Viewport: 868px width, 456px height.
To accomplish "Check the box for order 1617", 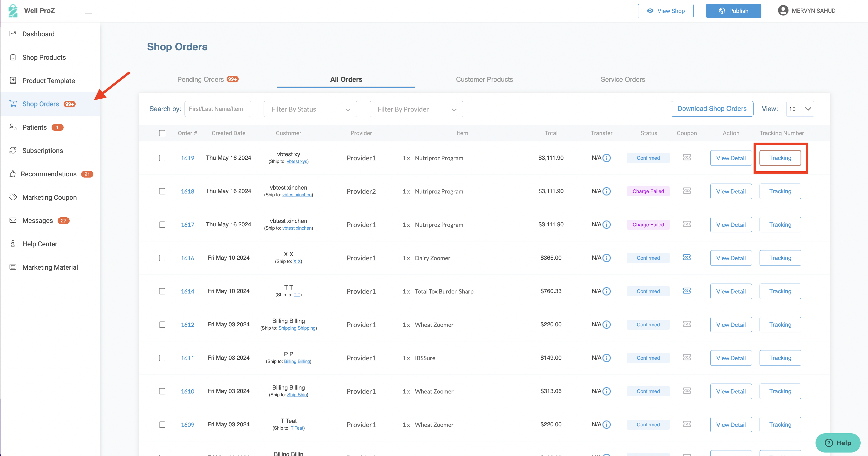I will (162, 225).
